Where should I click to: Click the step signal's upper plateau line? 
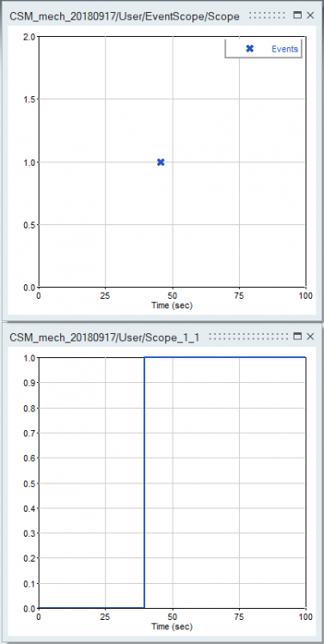pos(225,358)
